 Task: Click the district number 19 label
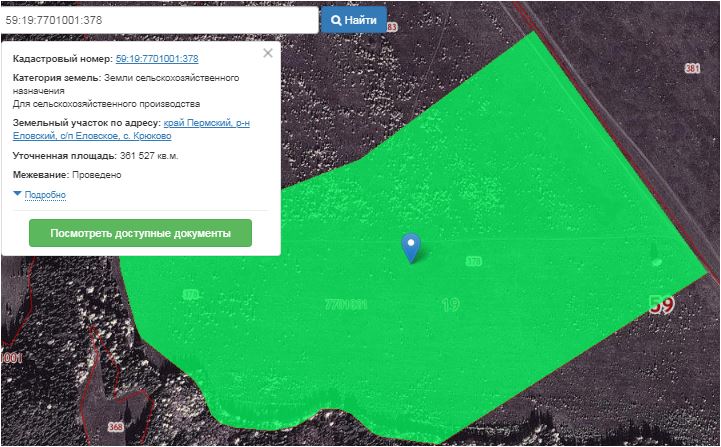coord(450,304)
